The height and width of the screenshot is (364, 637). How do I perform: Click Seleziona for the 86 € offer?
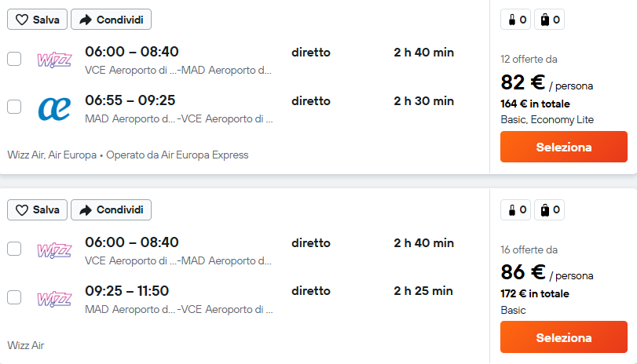(564, 337)
